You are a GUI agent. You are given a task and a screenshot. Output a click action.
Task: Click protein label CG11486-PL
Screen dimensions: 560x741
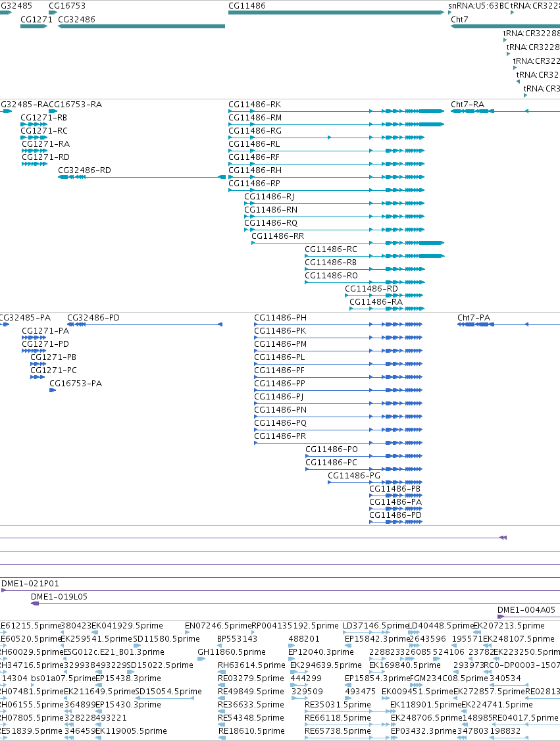[x=280, y=358]
